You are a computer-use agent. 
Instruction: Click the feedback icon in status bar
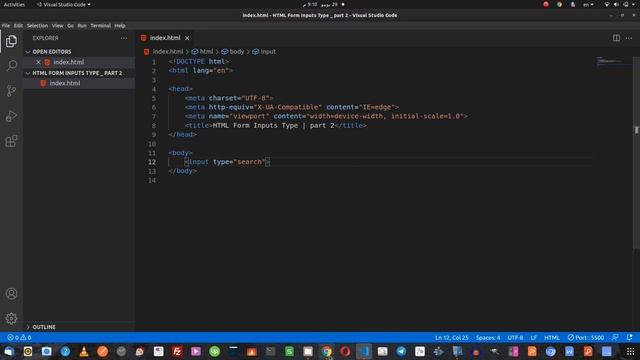(x=615, y=338)
